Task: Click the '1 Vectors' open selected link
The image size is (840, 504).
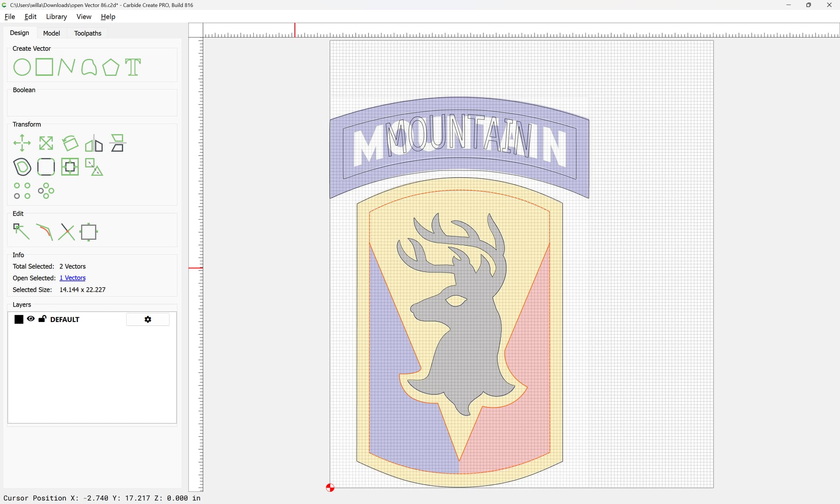Action: point(73,278)
